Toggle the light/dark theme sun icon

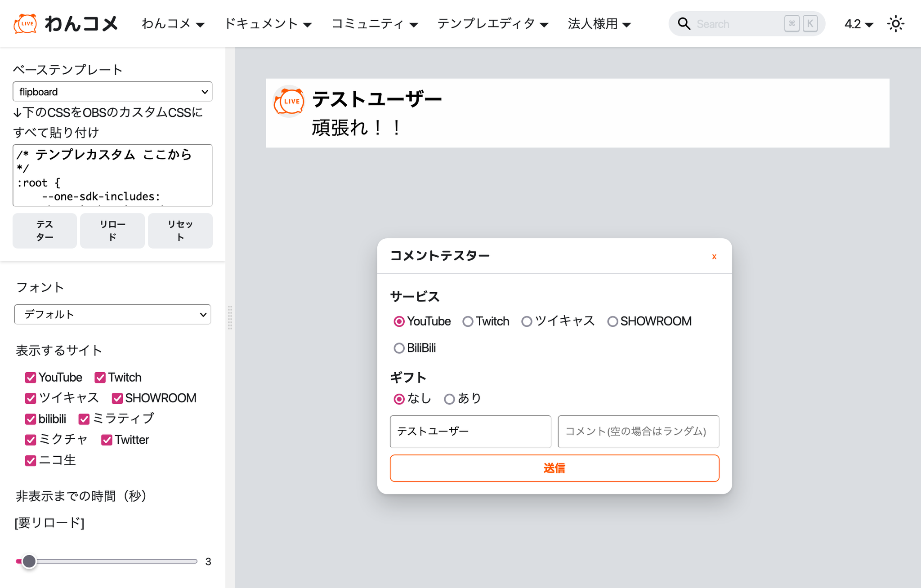[x=895, y=24]
